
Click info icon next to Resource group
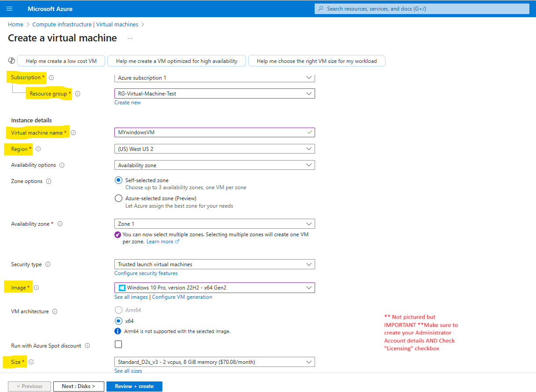pos(77,94)
